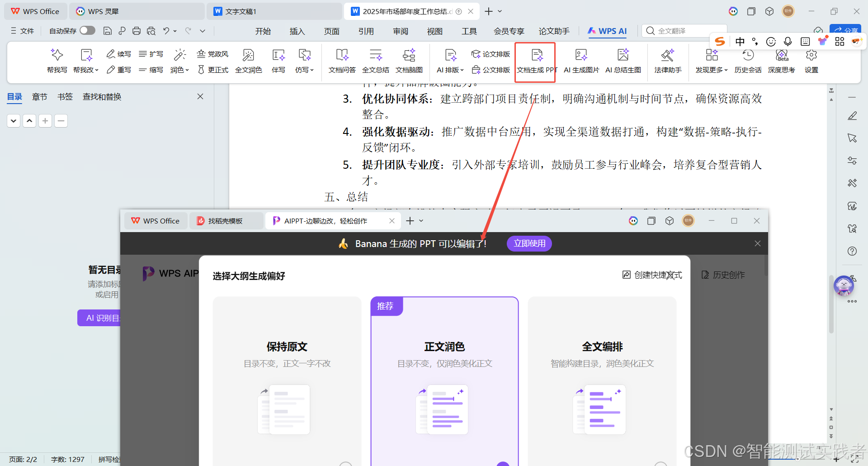Open the 法律助手 assistant
Screen dimensions: 868x466
coord(668,60)
